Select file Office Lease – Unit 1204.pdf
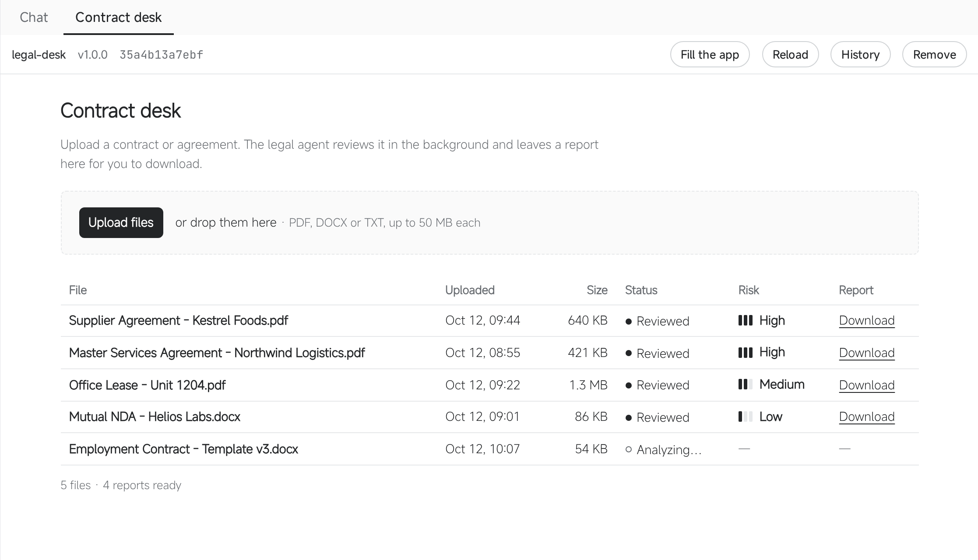 pos(147,385)
